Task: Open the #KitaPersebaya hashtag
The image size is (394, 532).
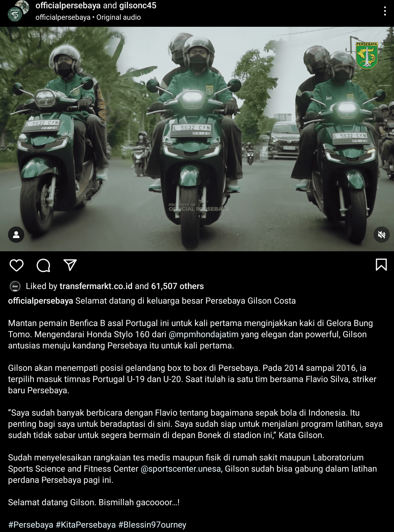Action: pyautogui.click(x=86, y=525)
